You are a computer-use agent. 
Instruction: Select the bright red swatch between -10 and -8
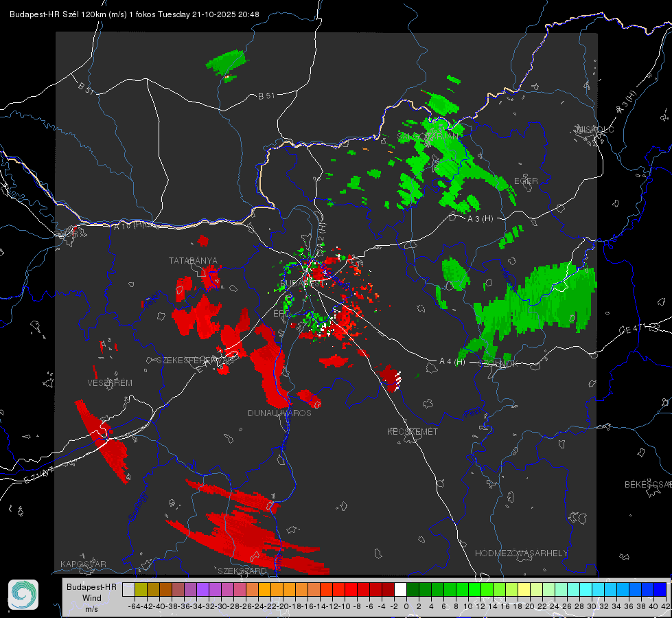pos(351,589)
